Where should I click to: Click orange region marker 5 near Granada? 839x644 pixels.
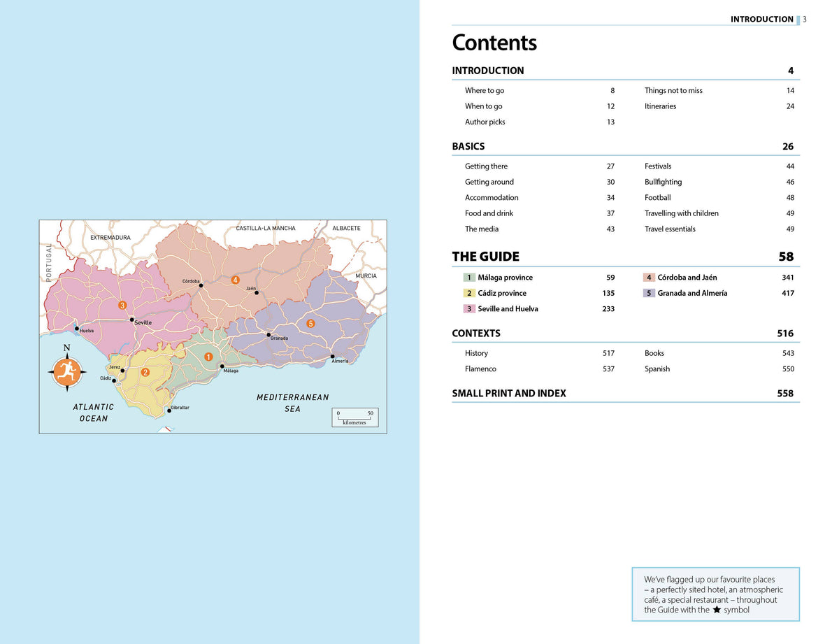point(310,323)
